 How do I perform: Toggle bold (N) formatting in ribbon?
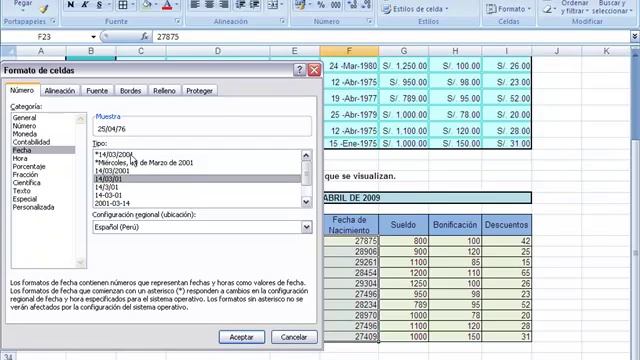point(71,4)
